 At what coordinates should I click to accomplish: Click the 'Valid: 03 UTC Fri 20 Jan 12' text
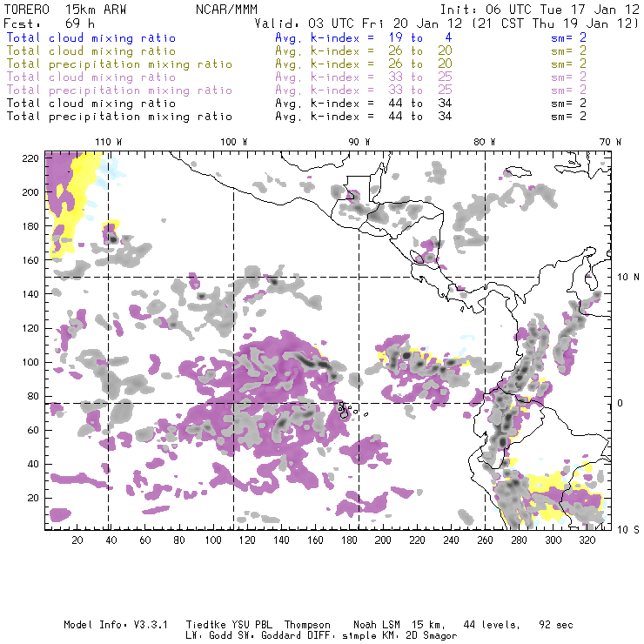tap(360, 23)
